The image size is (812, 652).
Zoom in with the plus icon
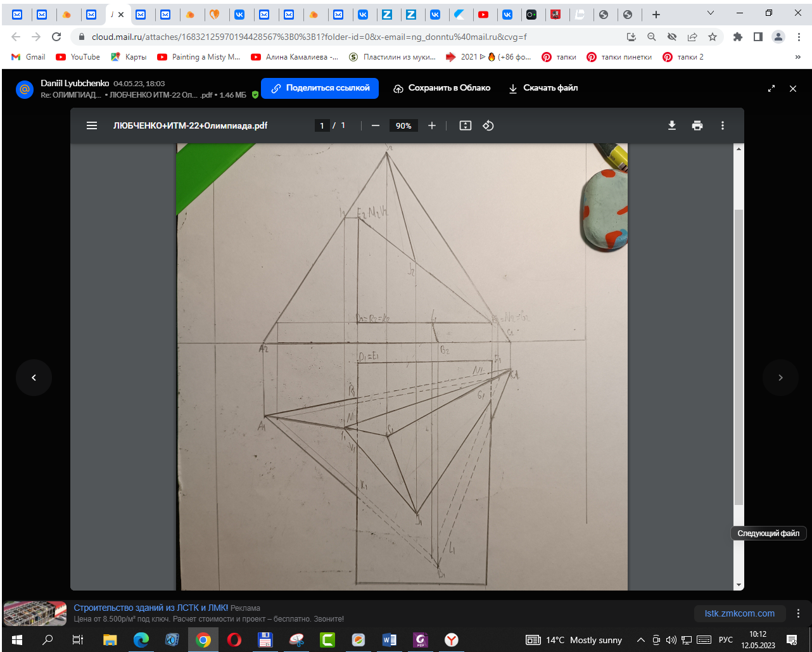coord(432,125)
